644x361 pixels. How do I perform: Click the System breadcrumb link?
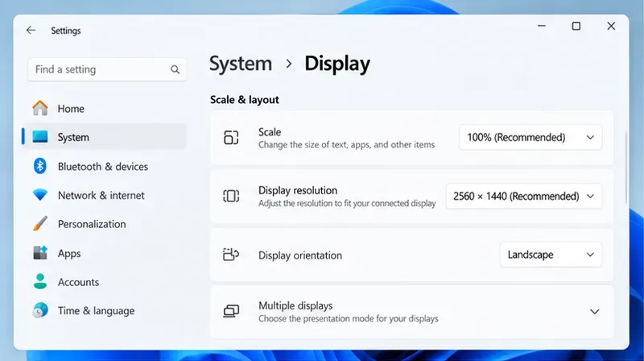point(241,64)
